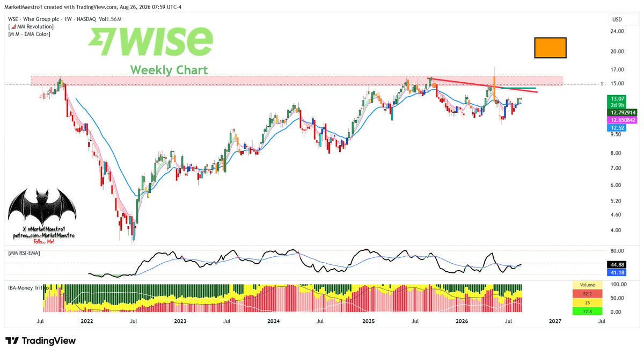Click the 100.00 Triflex scale label
Screen dimensions: 644x354
[618, 284]
